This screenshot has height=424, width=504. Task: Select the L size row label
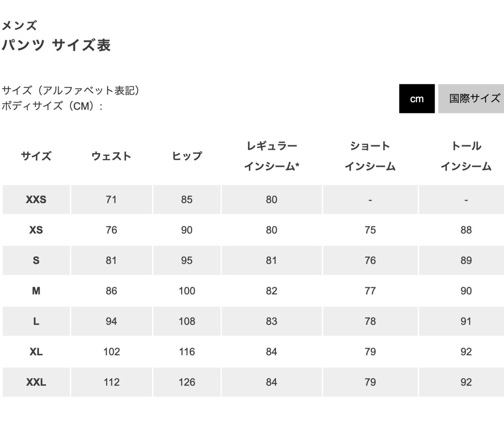tap(36, 321)
